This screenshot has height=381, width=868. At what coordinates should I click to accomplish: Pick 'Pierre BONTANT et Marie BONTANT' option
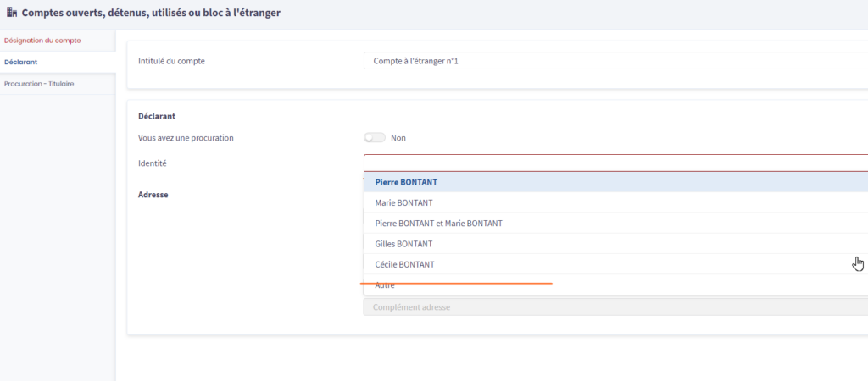coord(438,224)
